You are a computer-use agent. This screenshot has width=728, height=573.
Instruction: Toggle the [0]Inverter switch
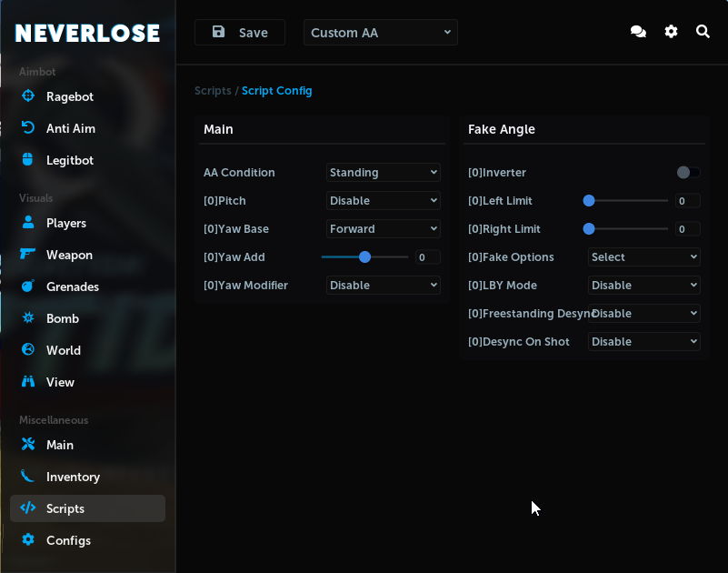[688, 173]
